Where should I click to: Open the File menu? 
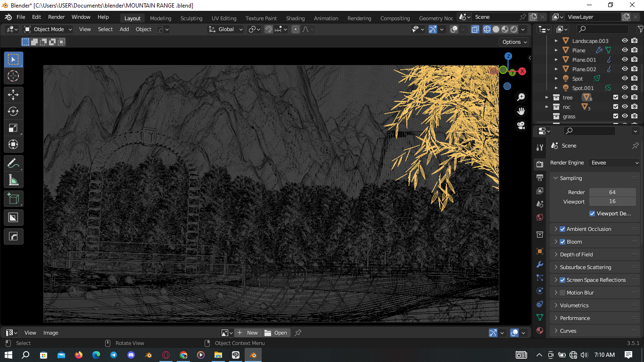click(21, 17)
